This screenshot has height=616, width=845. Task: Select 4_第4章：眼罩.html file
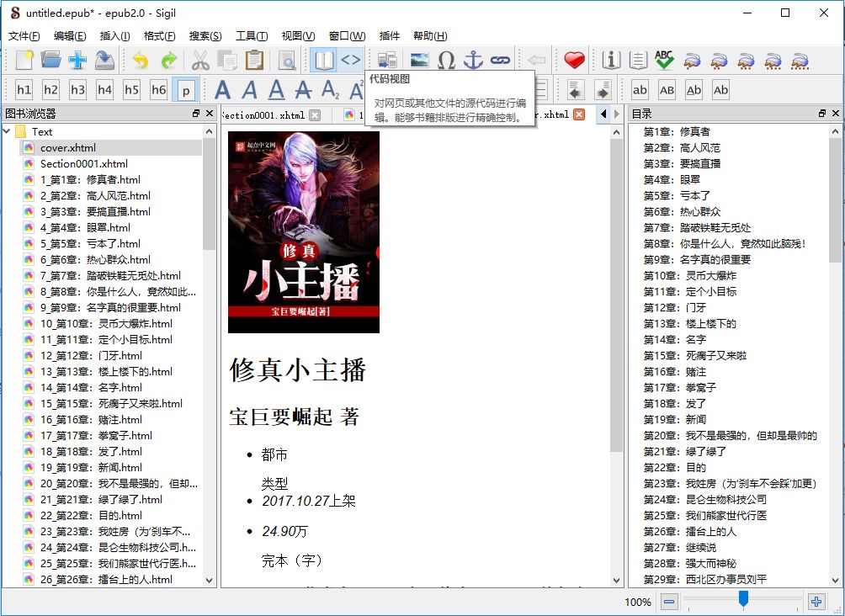point(85,227)
